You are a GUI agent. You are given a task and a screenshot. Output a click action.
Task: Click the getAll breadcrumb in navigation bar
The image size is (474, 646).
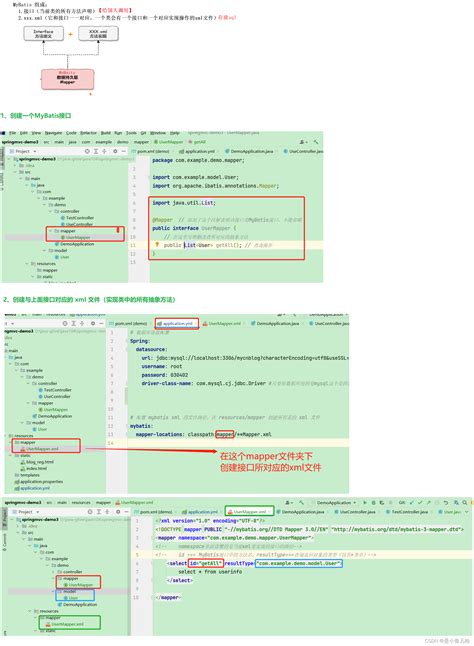pos(197,142)
